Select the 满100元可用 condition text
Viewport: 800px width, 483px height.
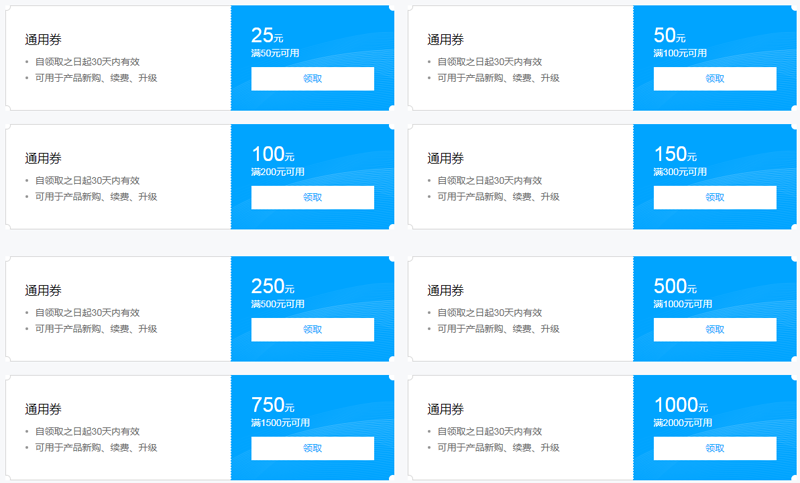pos(680,53)
